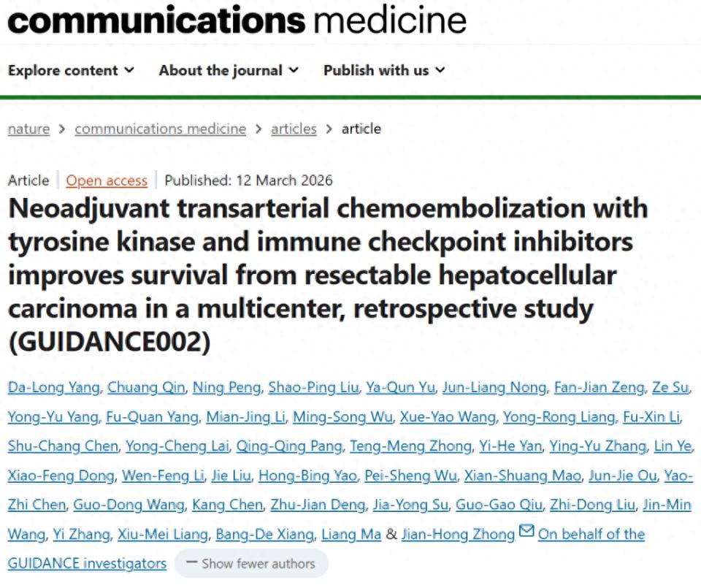Open the Publish with us dropdown
701x588 pixels.
click(384, 71)
